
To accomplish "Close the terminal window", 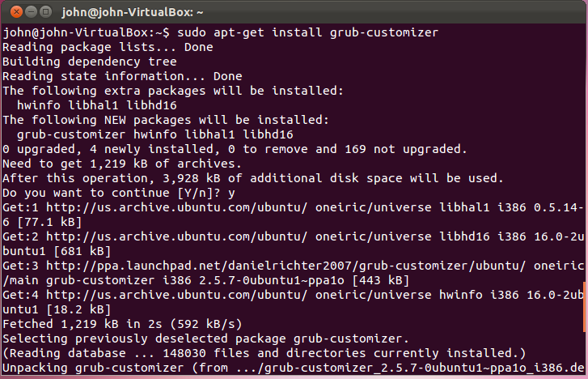I will pyautogui.click(x=16, y=12).
